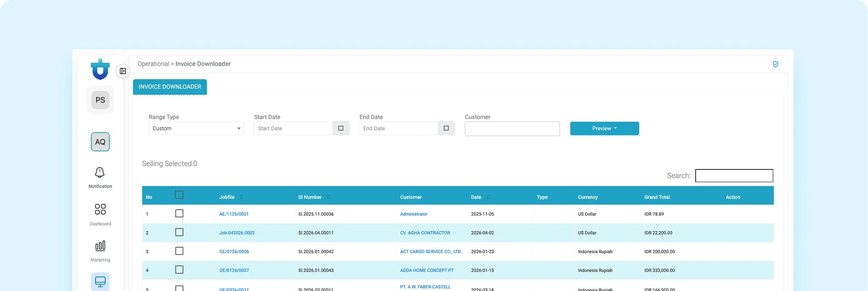868x291 pixels.
Task: Check row 2 Job-042026.0002 checkbox
Action: pyautogui.click(x=179, y=232)
